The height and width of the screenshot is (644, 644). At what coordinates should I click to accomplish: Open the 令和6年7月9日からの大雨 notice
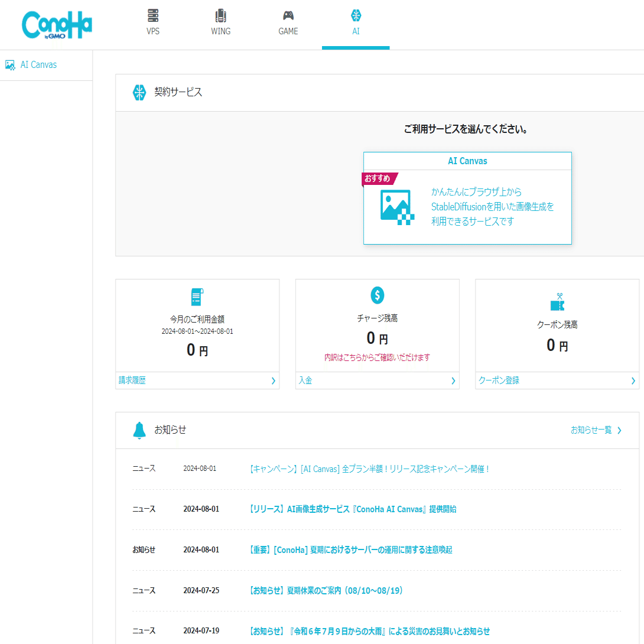[x=370, y=631]
